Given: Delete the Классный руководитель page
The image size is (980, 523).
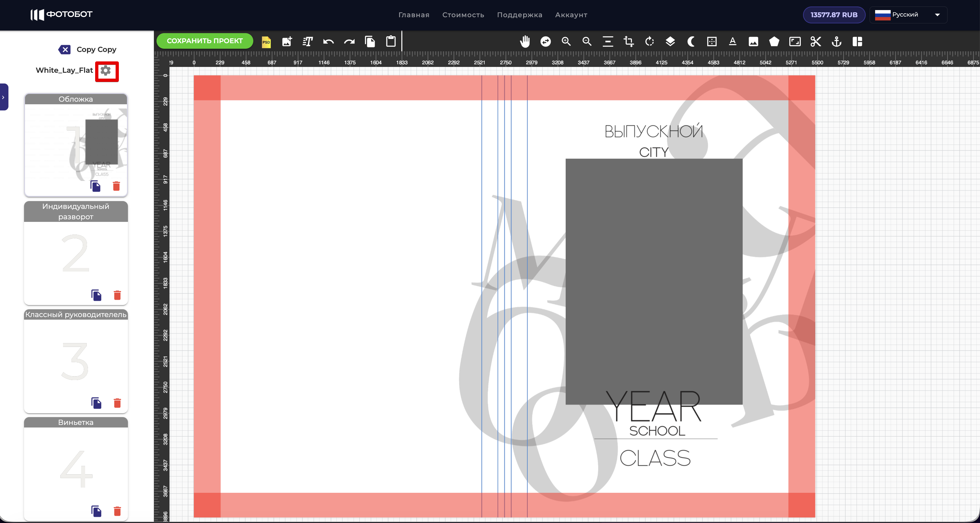Looking at the screenshot, I should coord(117,403).
